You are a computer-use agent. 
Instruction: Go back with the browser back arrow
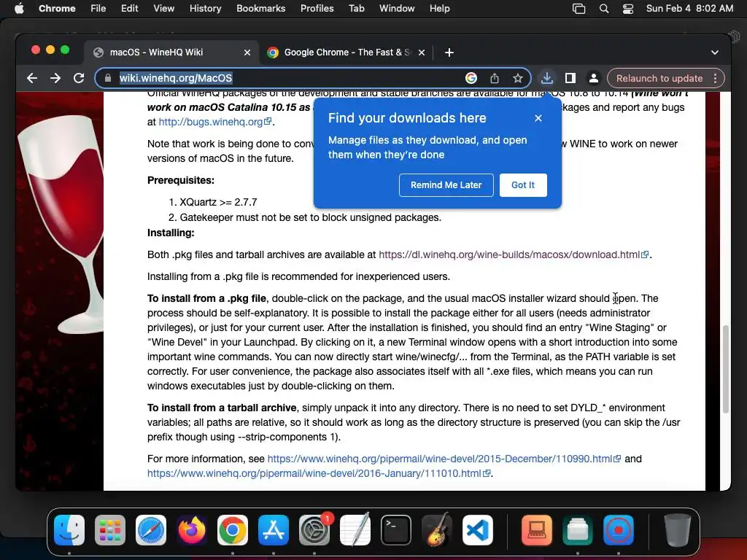[x=32, y=78]
